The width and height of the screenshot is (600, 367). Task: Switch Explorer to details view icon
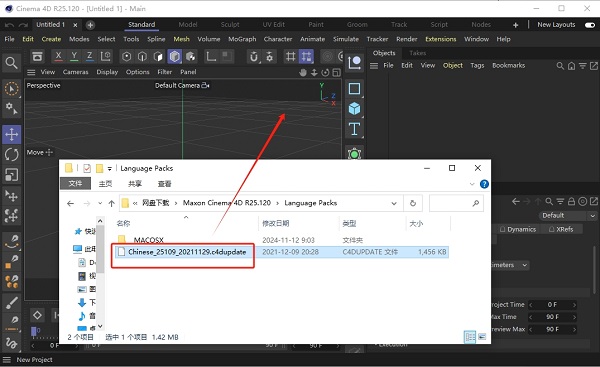click(470, 337)
